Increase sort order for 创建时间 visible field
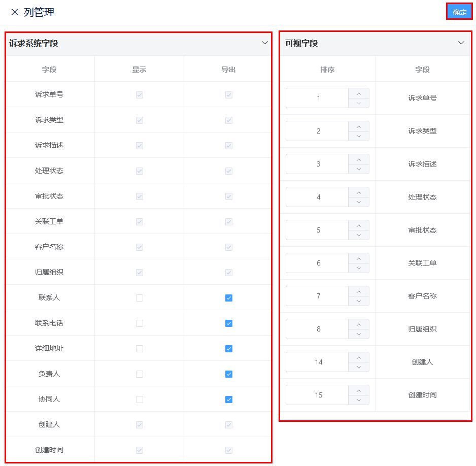Image resolution: width=476 pixels, height=466 pixels. point(359,391)
